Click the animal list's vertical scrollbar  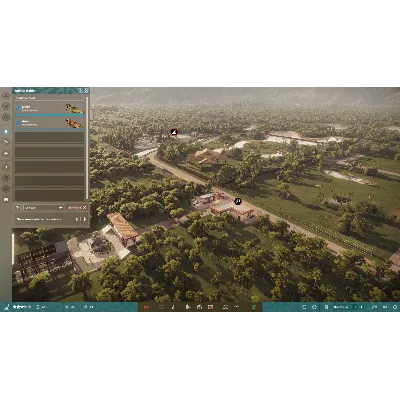click(x=87, y=147)
